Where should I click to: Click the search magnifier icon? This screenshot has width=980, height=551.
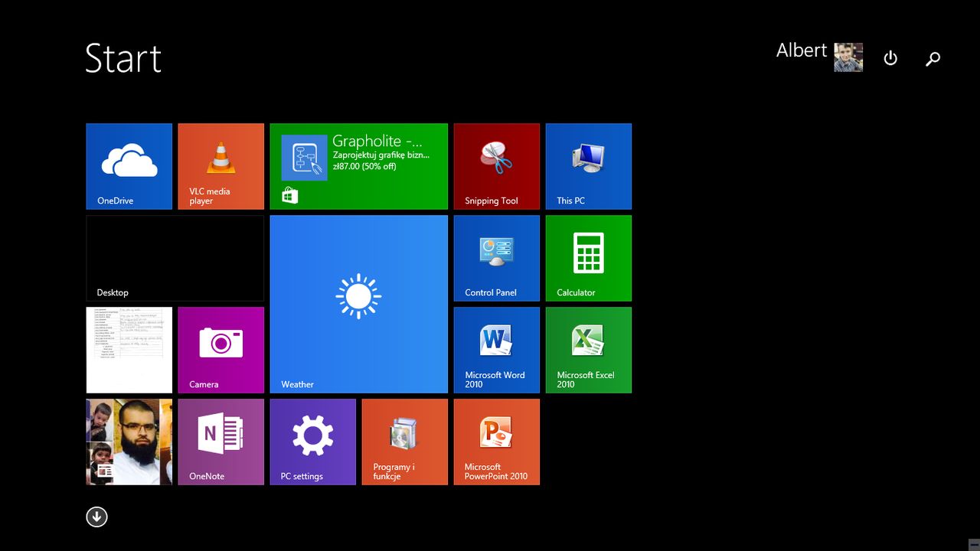[x=933, y=58]
